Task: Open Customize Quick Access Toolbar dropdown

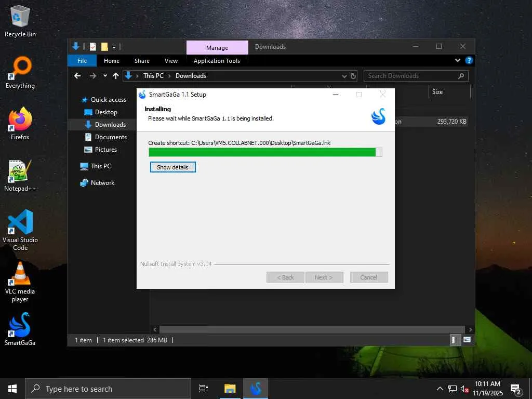Action: [x=114, y=47]
